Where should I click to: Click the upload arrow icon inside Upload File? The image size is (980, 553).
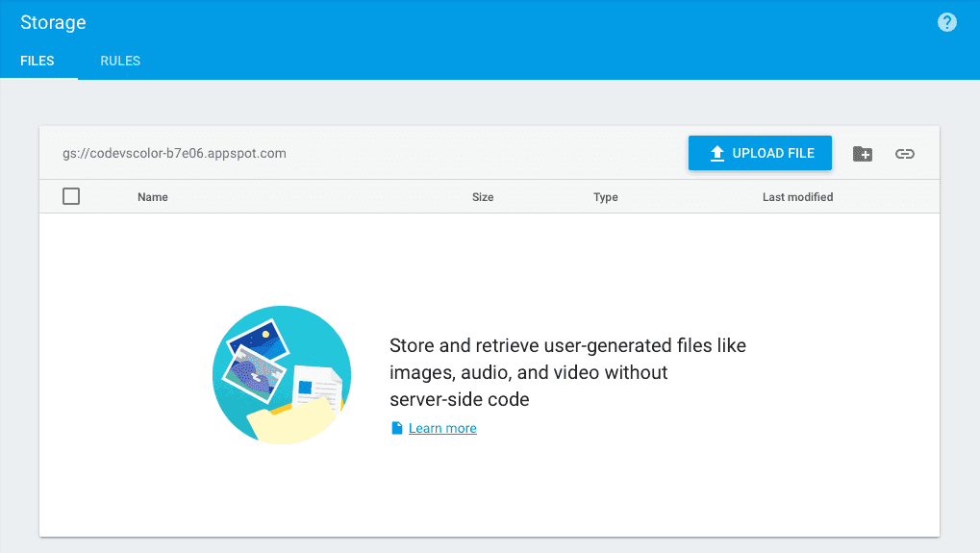click(716, 154)
